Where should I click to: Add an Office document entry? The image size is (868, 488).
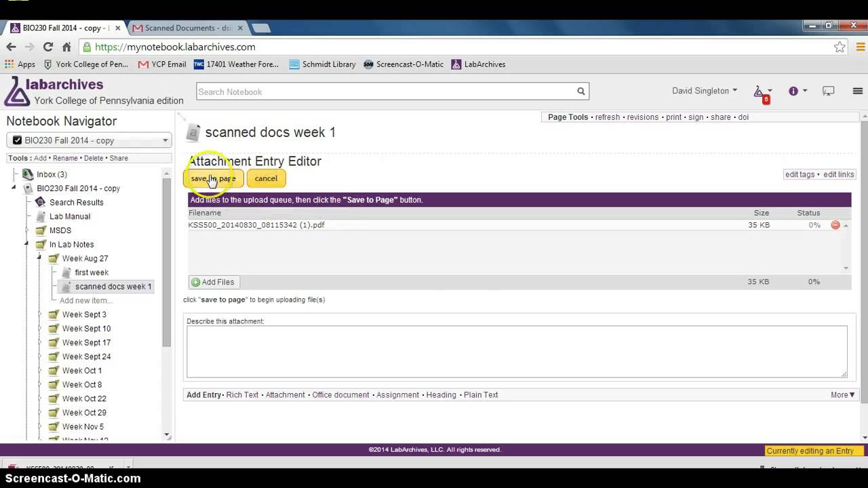coord(340,394)
